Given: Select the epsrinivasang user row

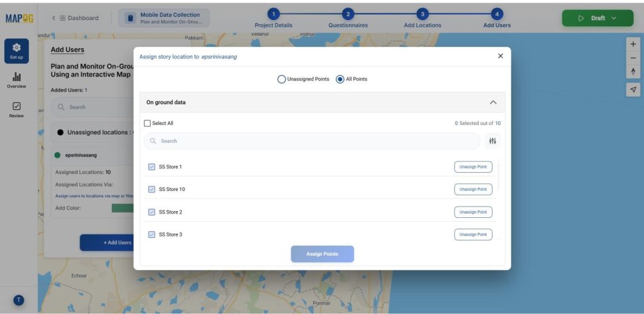Looking at the screenshot, I should [92, 155].
